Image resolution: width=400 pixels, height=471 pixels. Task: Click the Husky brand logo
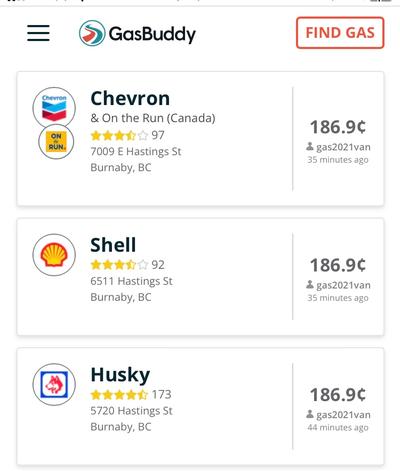[x=54, y=384]
